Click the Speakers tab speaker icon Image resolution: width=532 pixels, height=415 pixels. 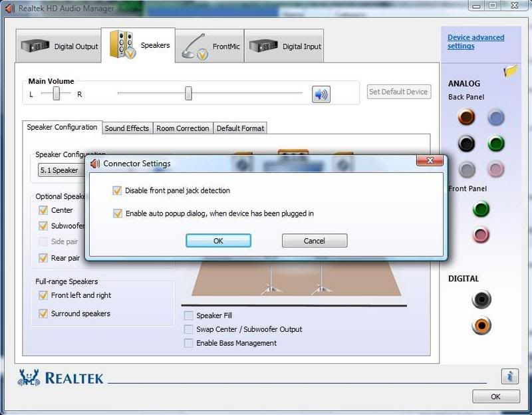(122, 45)
